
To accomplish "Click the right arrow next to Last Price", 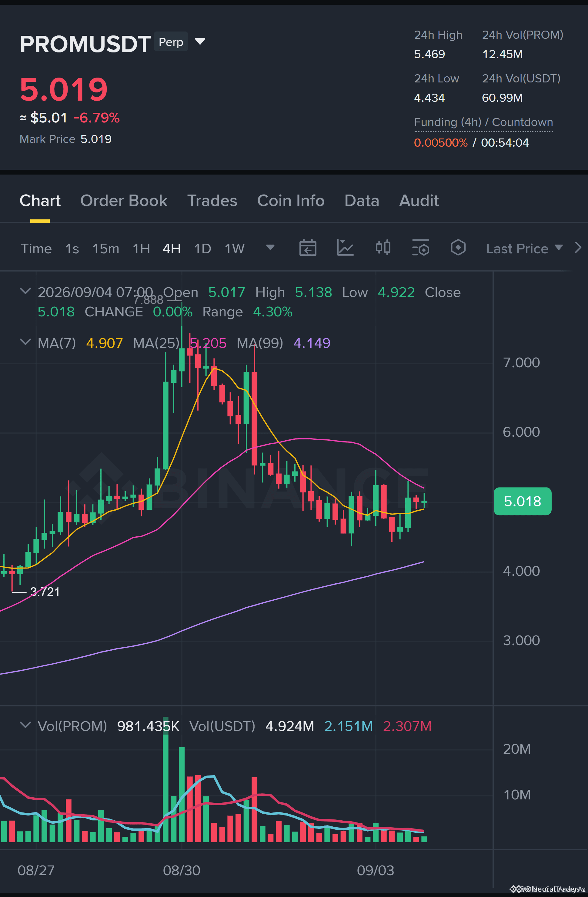I will pyautogui.click(x=578, y=248).
